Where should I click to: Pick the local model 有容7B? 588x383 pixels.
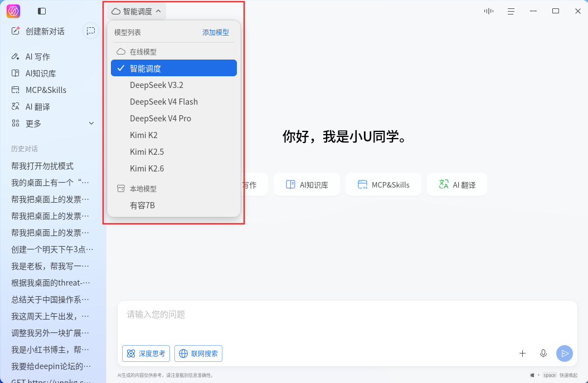(x=174, y=205)
